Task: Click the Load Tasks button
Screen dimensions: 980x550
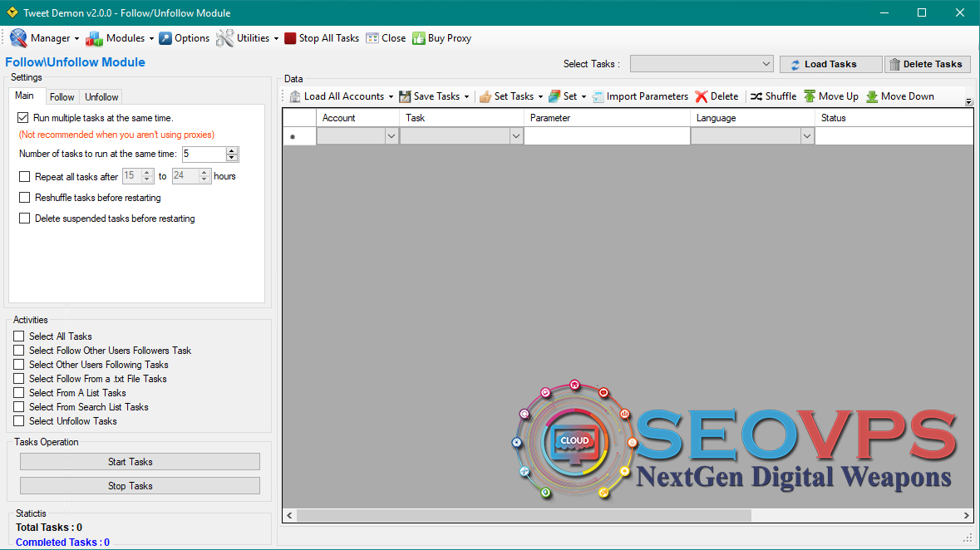Action: tap(831, 64)
